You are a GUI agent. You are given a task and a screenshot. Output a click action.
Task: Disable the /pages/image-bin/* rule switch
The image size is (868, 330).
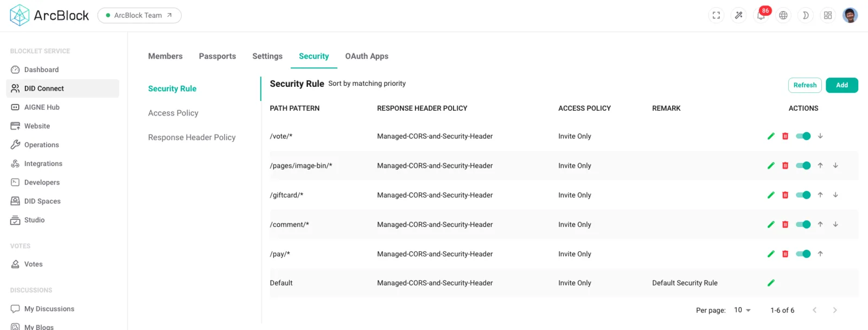point(803,166)
